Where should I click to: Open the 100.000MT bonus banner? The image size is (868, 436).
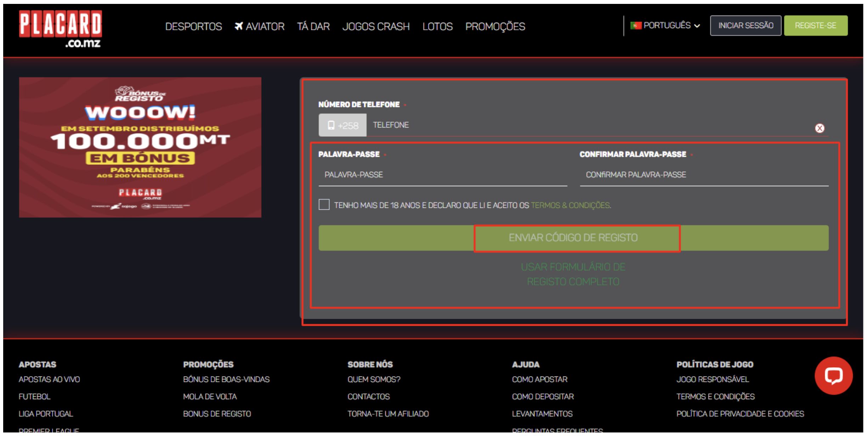click(x=140, y=147)
